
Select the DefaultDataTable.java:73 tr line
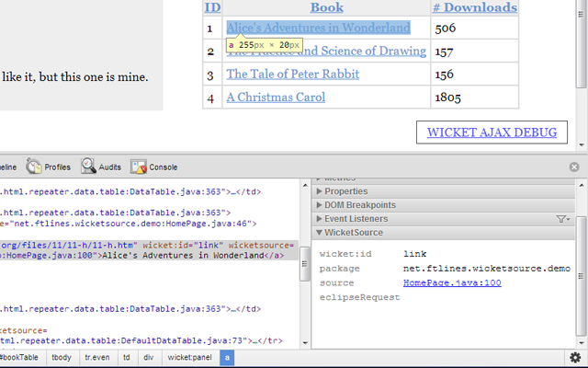click(x=141, y=340)
